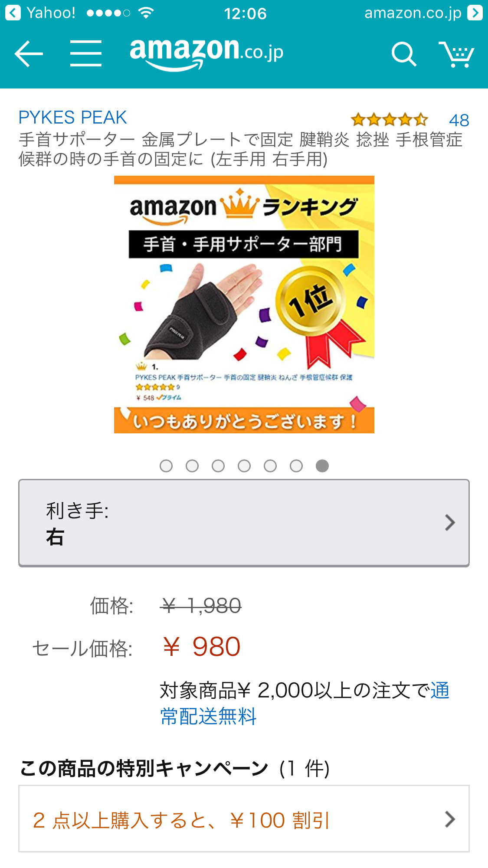
Task: Expand the ¥100 割引 campaign chevron
Action: (x=450, y=819)
